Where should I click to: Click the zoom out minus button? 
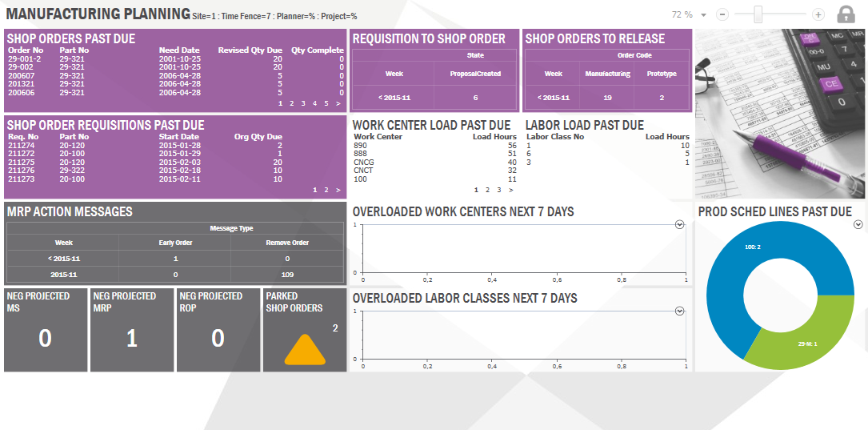coord(722,14)
